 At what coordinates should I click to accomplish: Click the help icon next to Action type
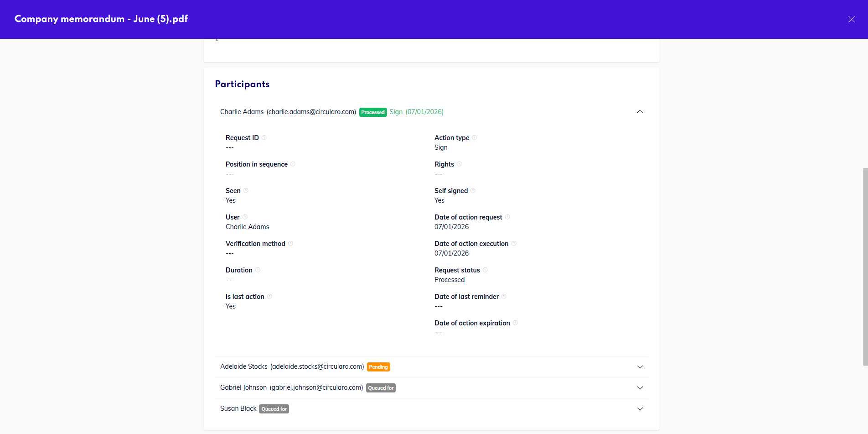474,138
